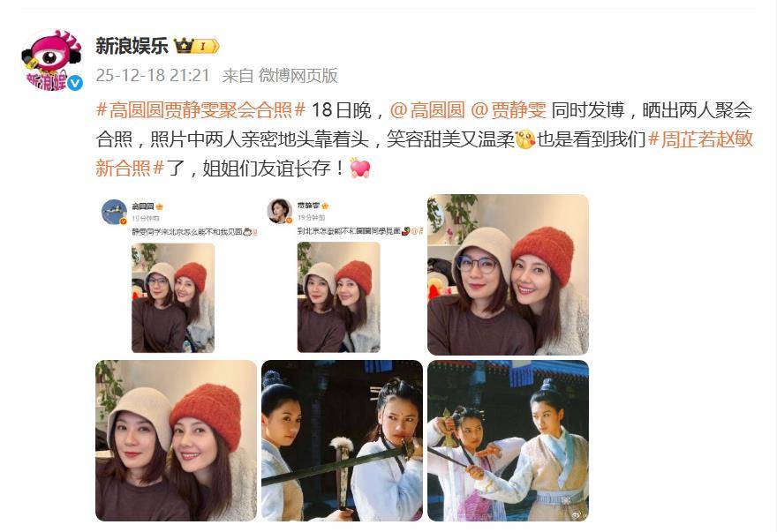
Task: Click the blue verified badge on the avatar
Action: tap(75, 83)
